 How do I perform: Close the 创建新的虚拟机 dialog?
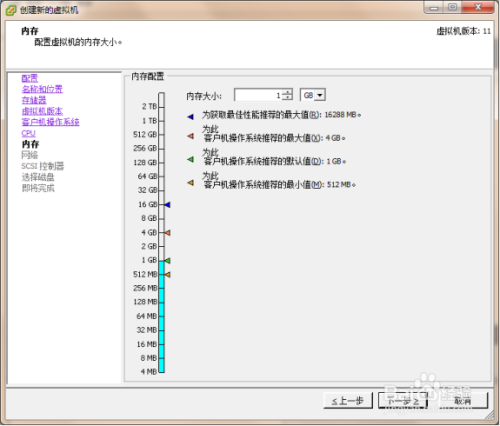coord(478,7)
